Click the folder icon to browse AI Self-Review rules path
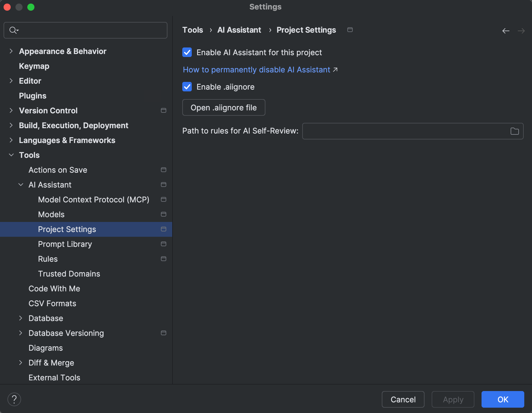 click(515, 131)
